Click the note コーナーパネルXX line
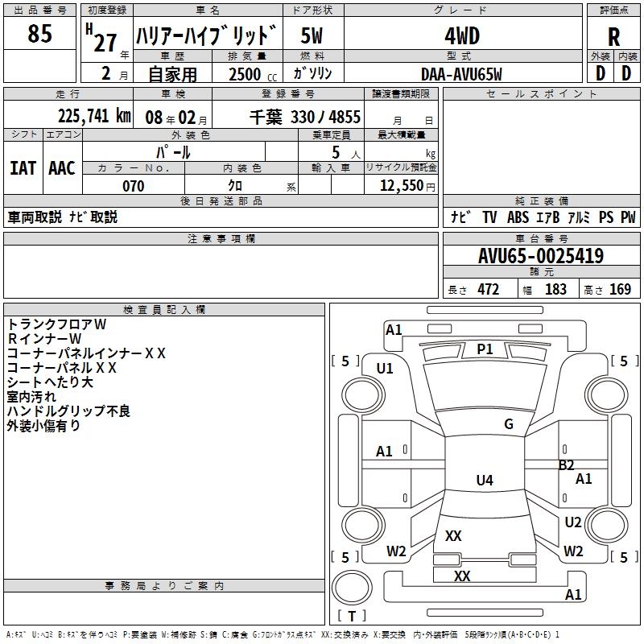This screenshot has width=644, height=644. [x=62, y=368]
